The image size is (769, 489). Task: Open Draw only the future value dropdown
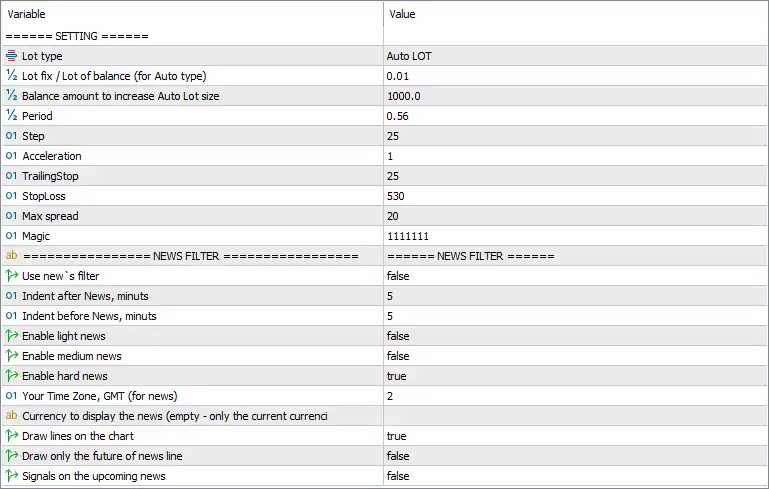click(x=575, y=456)
